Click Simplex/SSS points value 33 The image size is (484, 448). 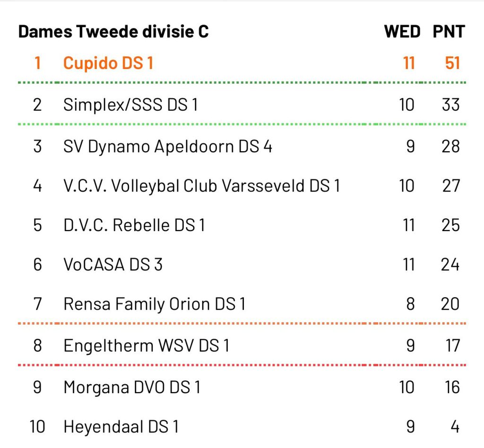[x=450, y=104]
